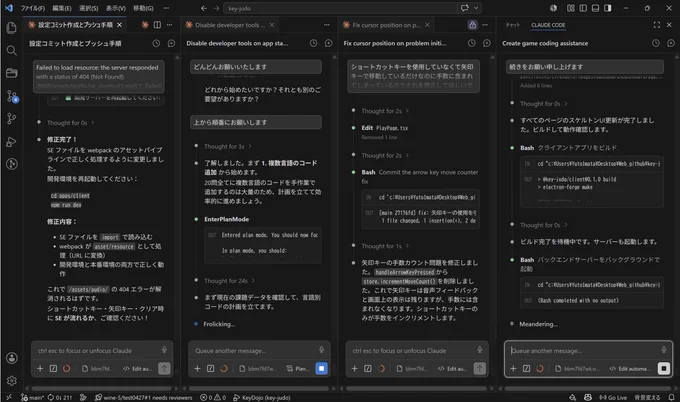Open errors and warnings count in status bar
Image resolution: width=680 pixels, height=402 pixels.
tap(213, 397)
